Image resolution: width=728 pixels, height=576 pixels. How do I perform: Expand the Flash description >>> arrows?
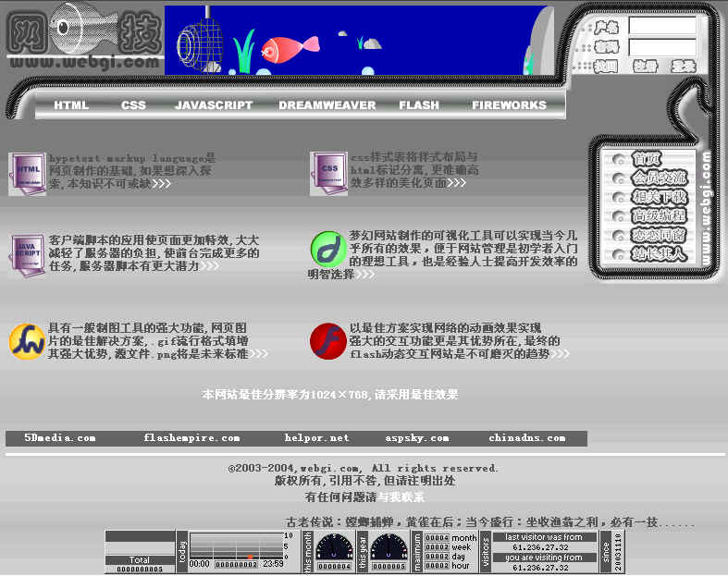tap(560, 355)
